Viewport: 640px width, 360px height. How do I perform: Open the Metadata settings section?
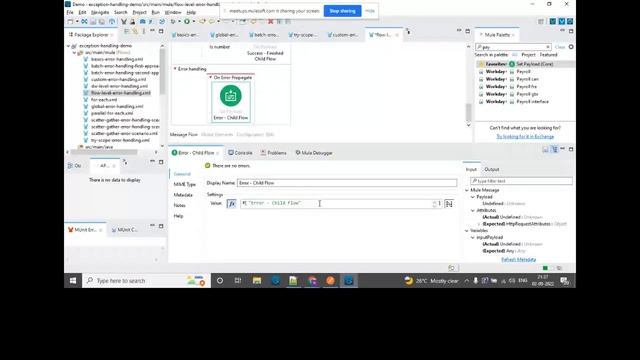pos(183,195)
